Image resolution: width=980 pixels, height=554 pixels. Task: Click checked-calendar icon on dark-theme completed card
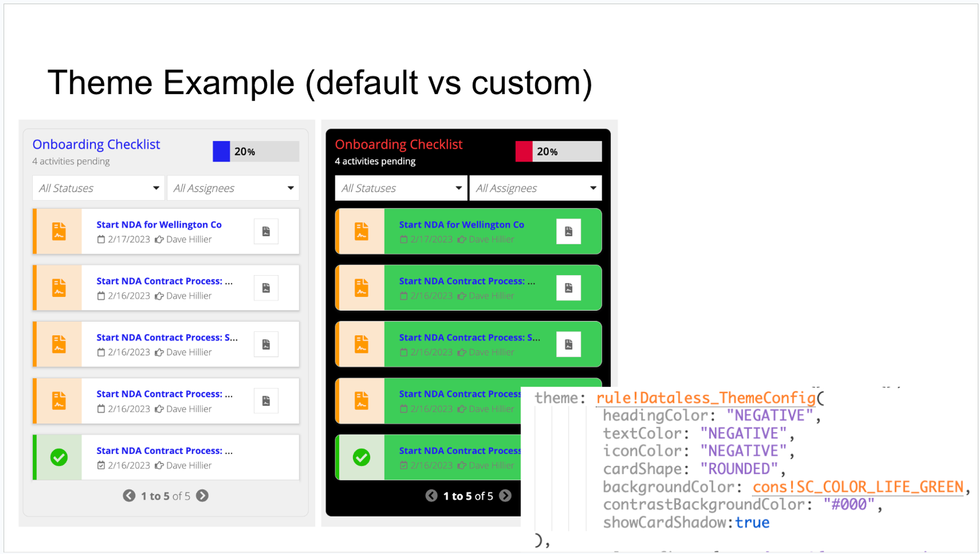pyautogui.click(x=404, y=465)
